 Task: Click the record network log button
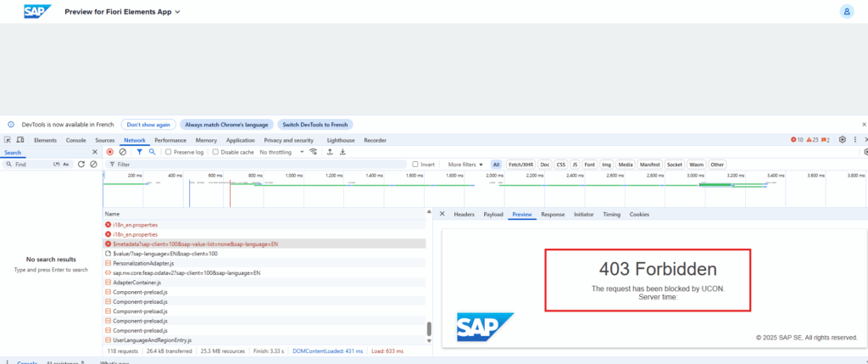(x=109, y=152)
